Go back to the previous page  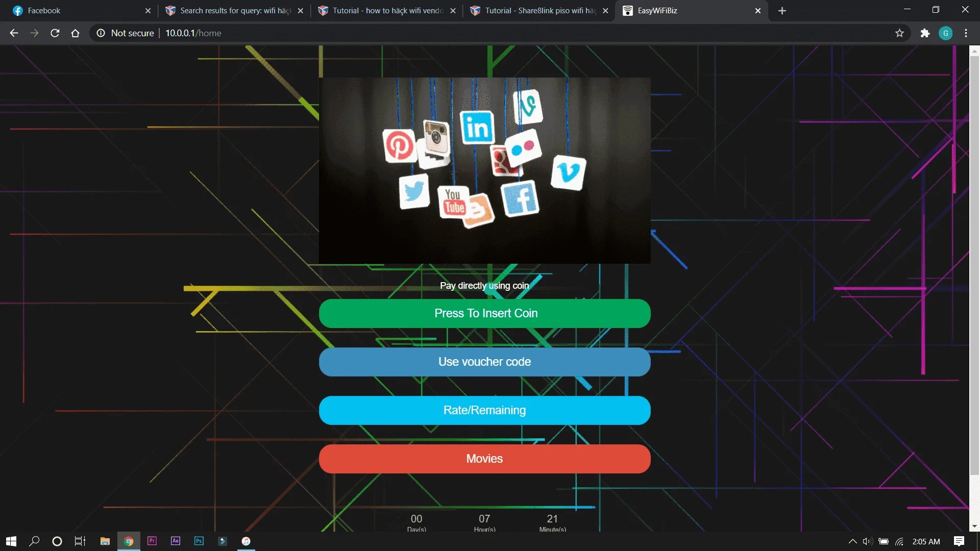coord(14,33)
